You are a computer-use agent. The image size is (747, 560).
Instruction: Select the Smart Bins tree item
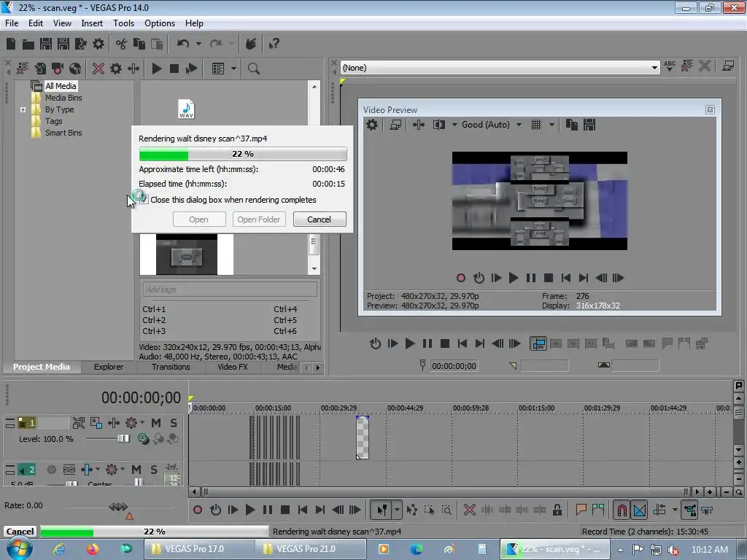(x=63, y=133)
